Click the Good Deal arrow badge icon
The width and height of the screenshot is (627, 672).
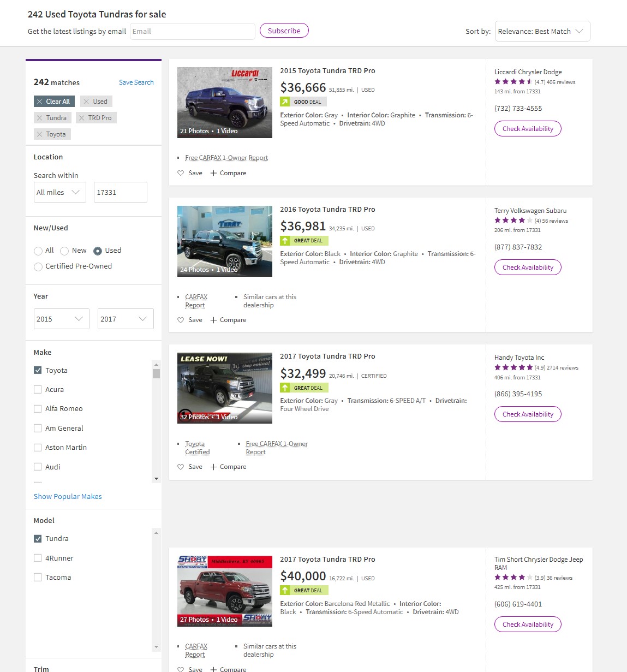[x=285, y=102]
